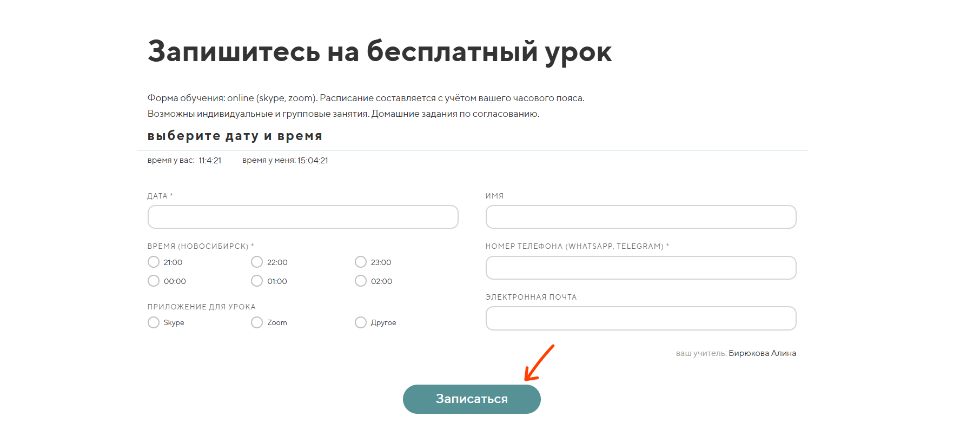Click the heading Запишитесь на бесплатный урок

(380, 50)
